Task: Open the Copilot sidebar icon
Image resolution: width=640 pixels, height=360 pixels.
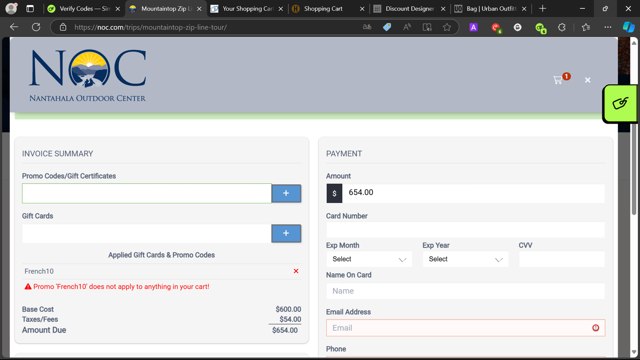Action: pyautogui.click(x=629, y=27)
